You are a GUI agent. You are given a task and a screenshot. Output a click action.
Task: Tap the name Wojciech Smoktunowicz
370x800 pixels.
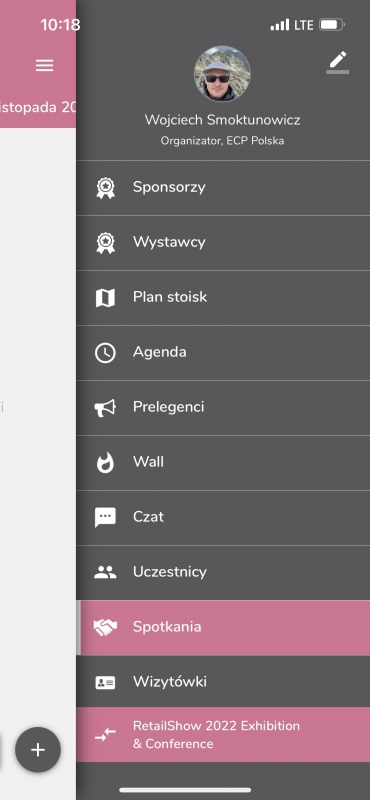click(222, 120)
